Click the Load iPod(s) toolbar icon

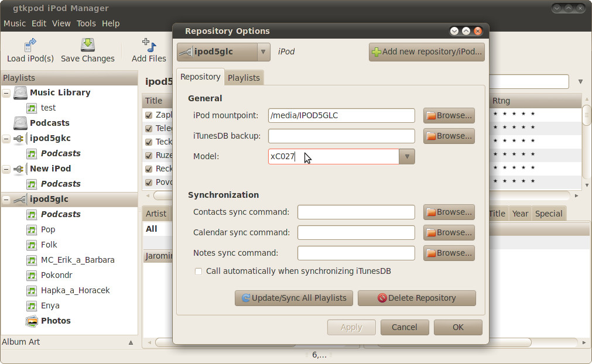(30, 44)
